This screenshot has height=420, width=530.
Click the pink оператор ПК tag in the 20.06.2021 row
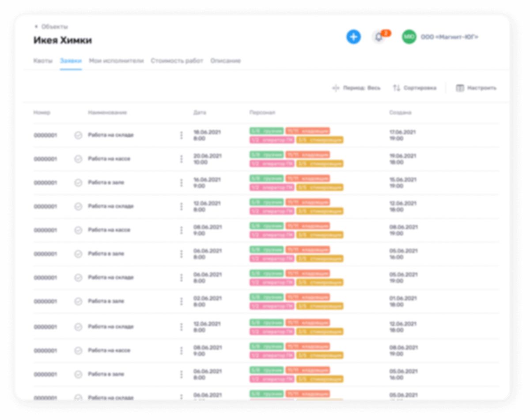272,164
